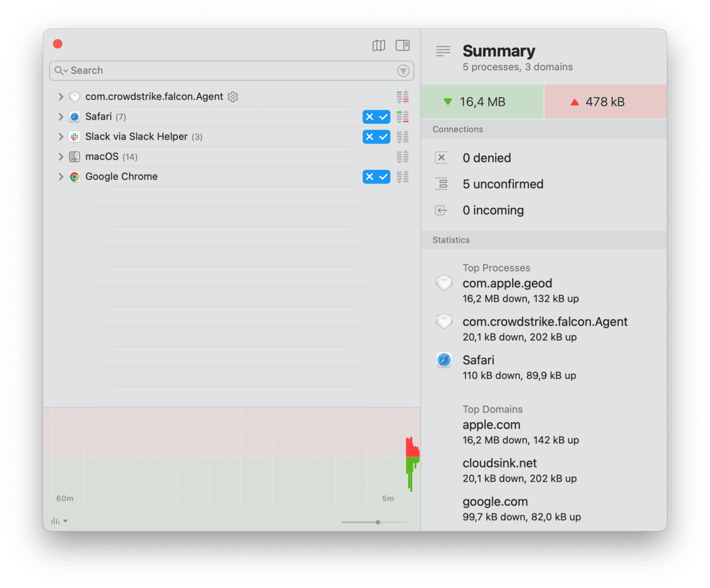710x588 pixels.
Task: Click the magnifier search menu icon
Action: coord(61,71)
